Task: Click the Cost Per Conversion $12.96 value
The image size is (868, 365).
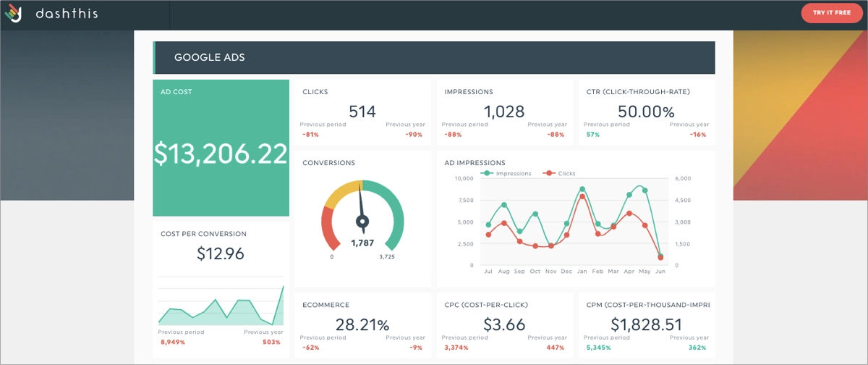Action: pyautogui.click(x=221, y=253)
